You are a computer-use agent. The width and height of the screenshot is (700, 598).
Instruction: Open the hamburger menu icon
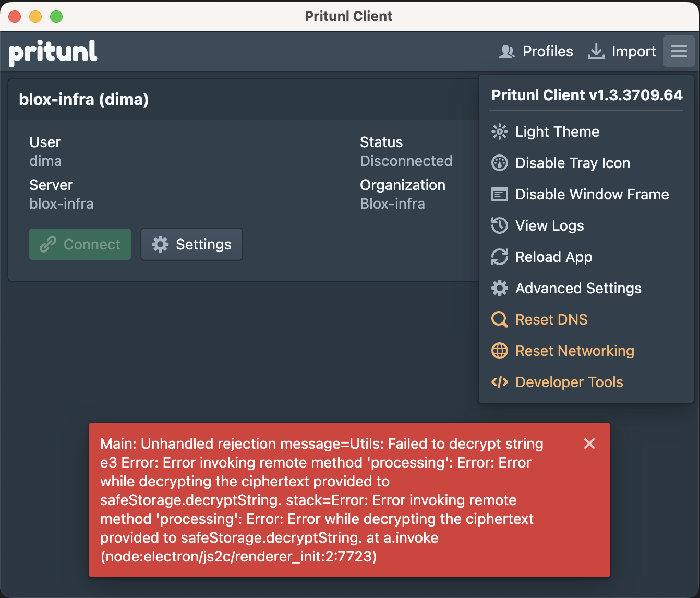(679, 51)
